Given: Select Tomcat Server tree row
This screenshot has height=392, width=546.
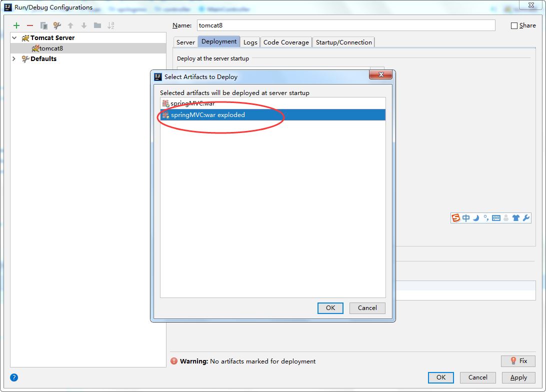Looking at the screenshot, I should click(88, 37).
